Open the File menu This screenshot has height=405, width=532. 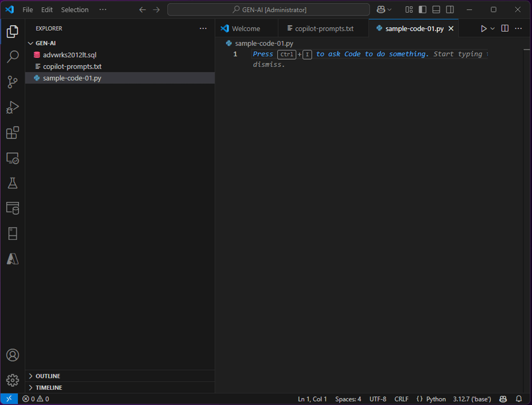pyautogui.click(x=28, y=10)
